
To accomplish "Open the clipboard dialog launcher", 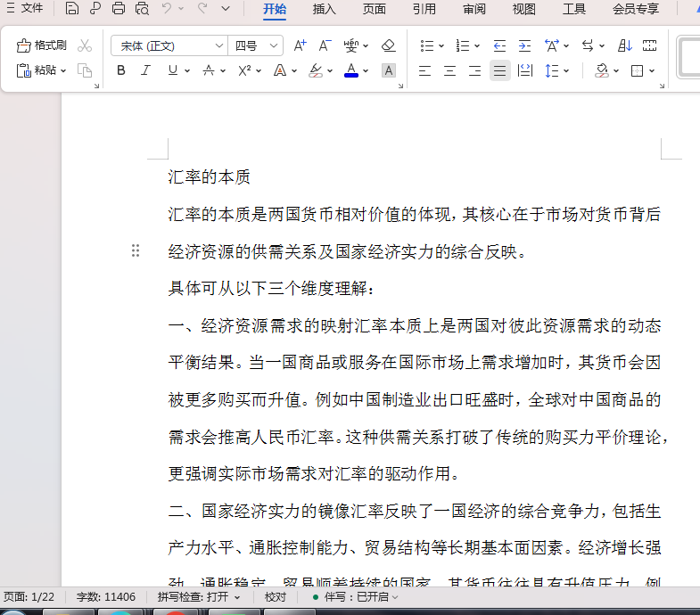I will tap(96, 86).
